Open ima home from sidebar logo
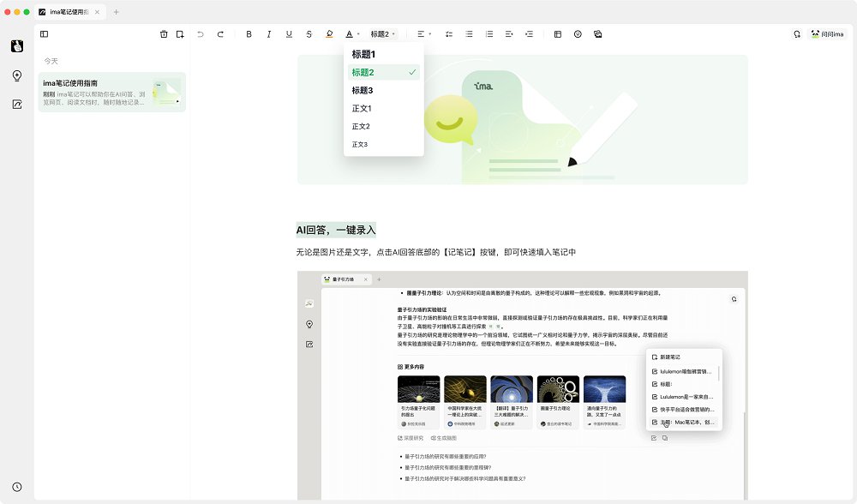This screenshot has height=504, width=857. (17, 46)
